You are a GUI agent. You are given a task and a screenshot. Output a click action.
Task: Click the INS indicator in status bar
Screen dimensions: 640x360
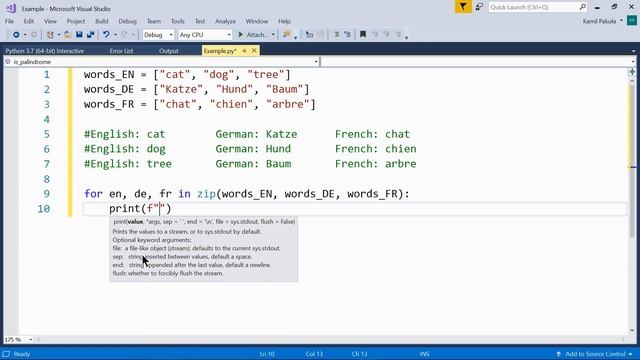coord(424,354)
